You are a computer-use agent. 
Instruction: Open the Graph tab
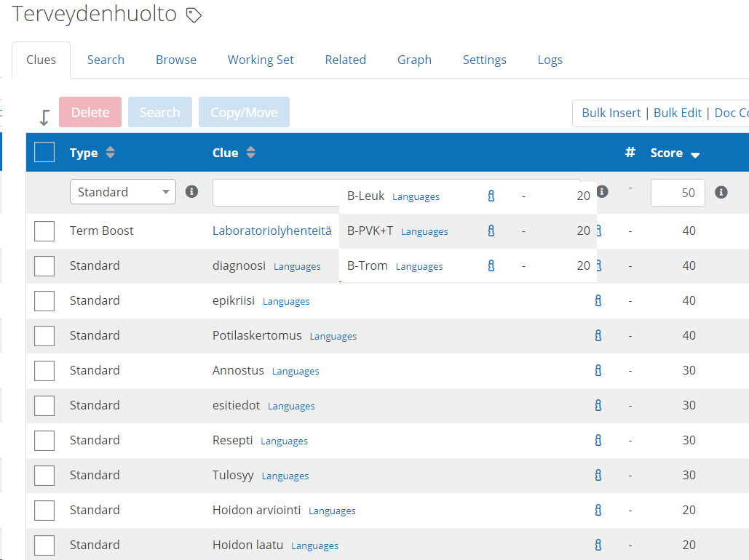[414, 60]
